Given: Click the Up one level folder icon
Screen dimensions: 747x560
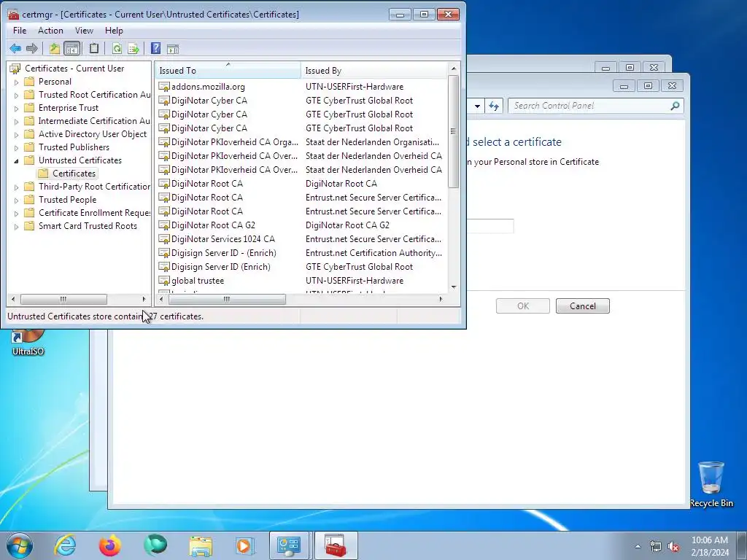Looking at the screenshot, I should (55, 49).
